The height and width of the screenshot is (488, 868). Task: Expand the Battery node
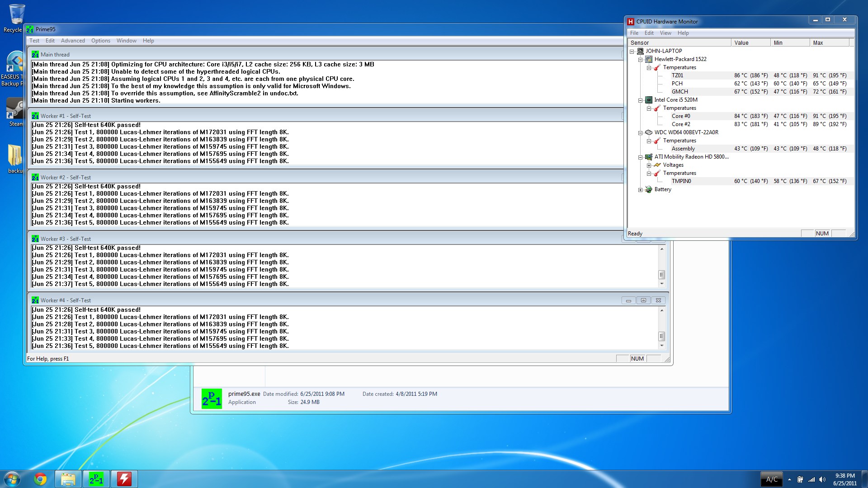(640, 190)
